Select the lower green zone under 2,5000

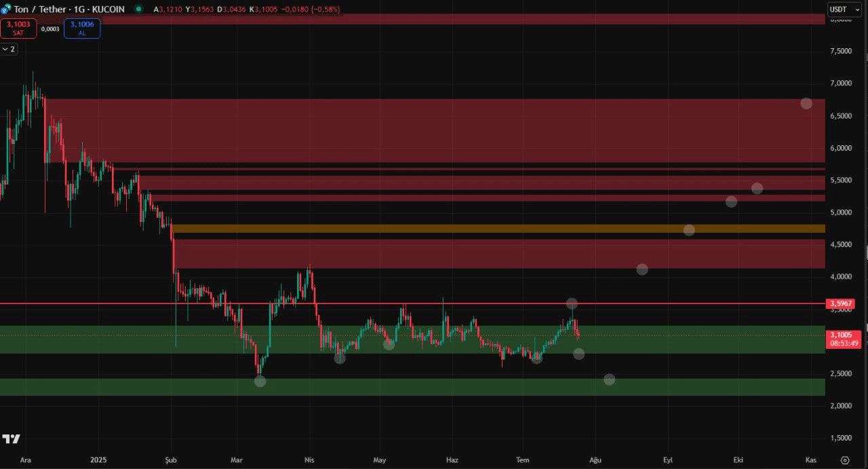[412, 387]
